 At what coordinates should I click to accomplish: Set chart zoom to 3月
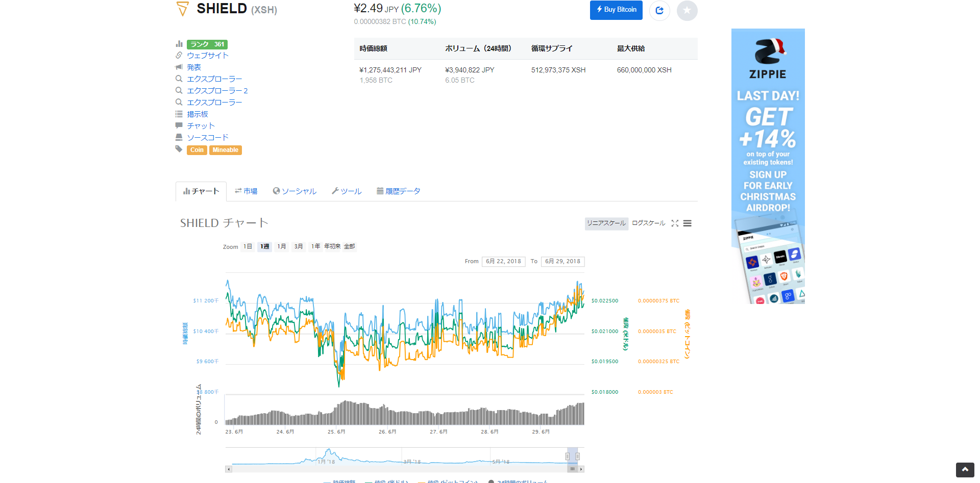pyautogui.click(x=299, y=247)
